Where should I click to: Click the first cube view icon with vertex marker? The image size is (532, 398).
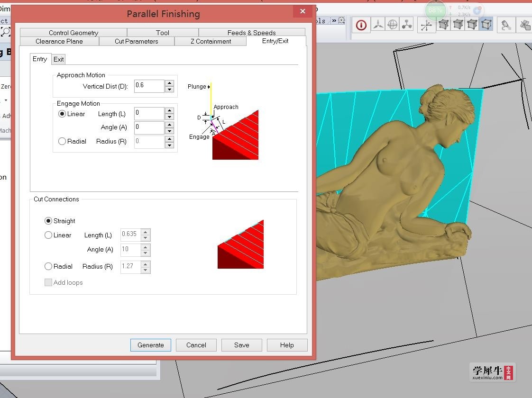[443, 25]
